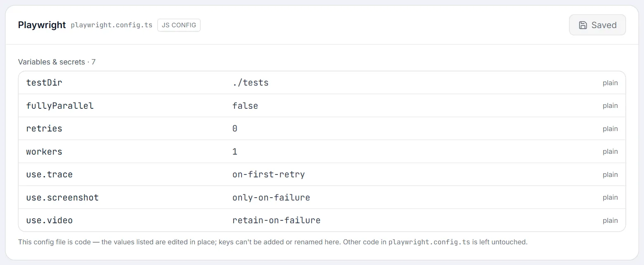Viewport: 644px width, 265px height.
Task: Click the retries key
Action: 44,129
